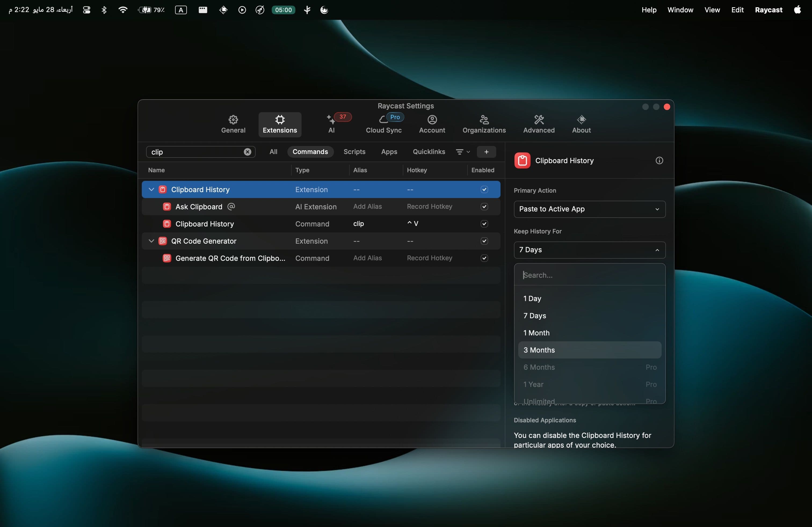Toggle QR Code Generator enabled checkbox

click(x=484, y=241)
